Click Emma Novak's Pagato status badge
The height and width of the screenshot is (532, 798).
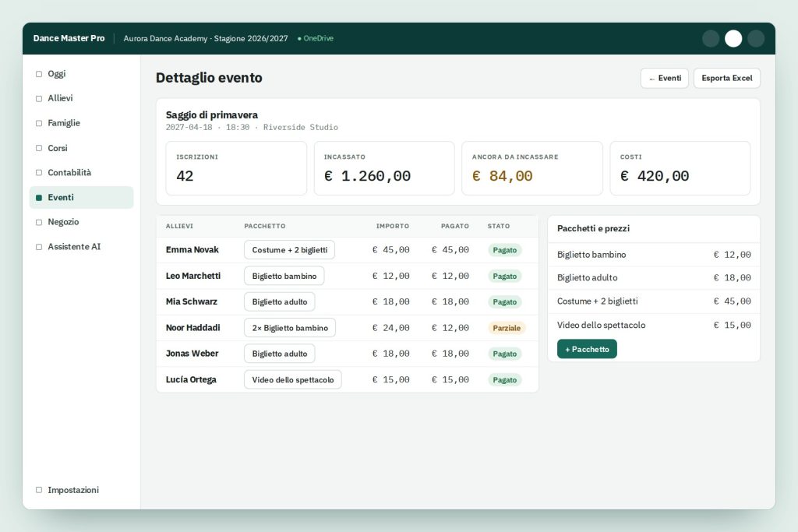(505, 250)
